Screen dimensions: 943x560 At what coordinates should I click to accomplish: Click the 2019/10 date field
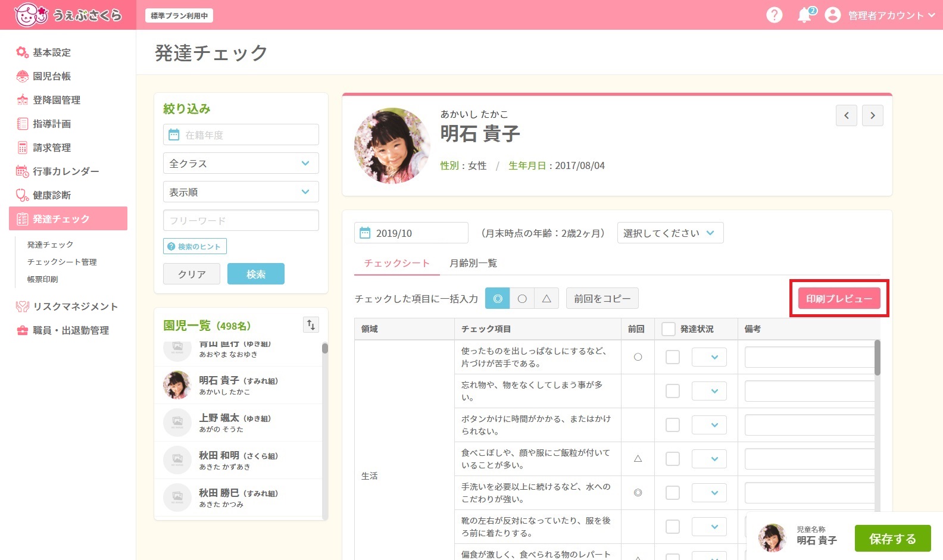click(411, 233)
